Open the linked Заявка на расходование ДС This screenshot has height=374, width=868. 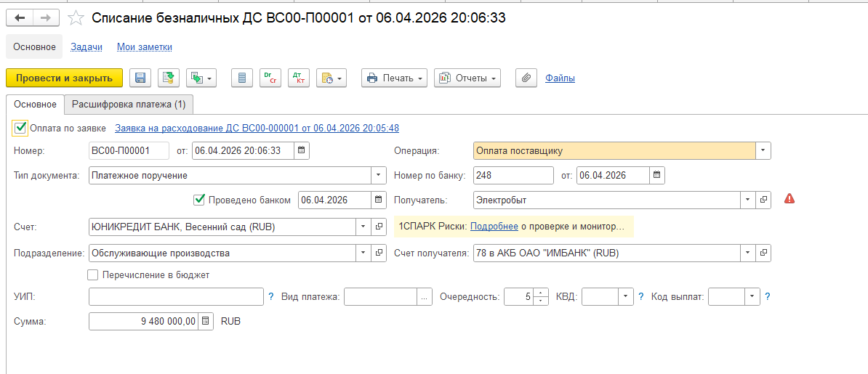click(x=257, y=128)
